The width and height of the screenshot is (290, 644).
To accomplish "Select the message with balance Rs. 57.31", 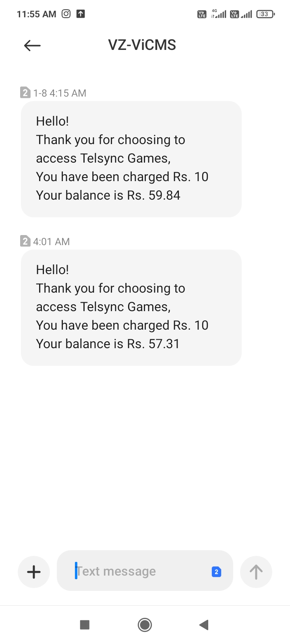I will coord(131,308).
